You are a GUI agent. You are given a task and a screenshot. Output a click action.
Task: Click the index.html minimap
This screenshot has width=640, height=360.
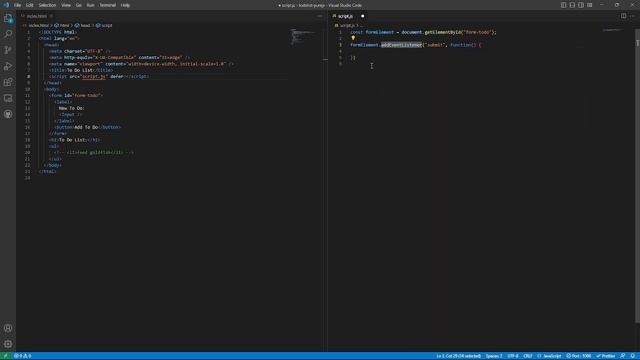(303, 37)
